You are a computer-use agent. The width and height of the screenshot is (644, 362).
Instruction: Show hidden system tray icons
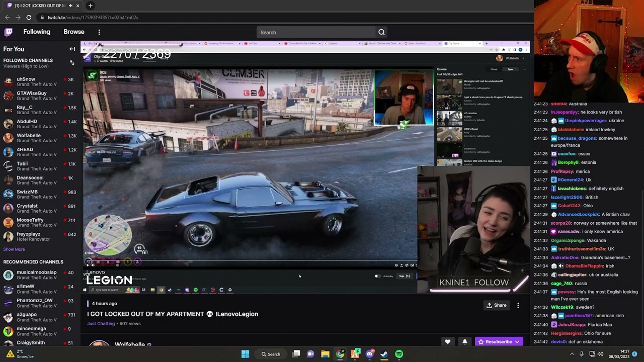(x=572, y=354)
